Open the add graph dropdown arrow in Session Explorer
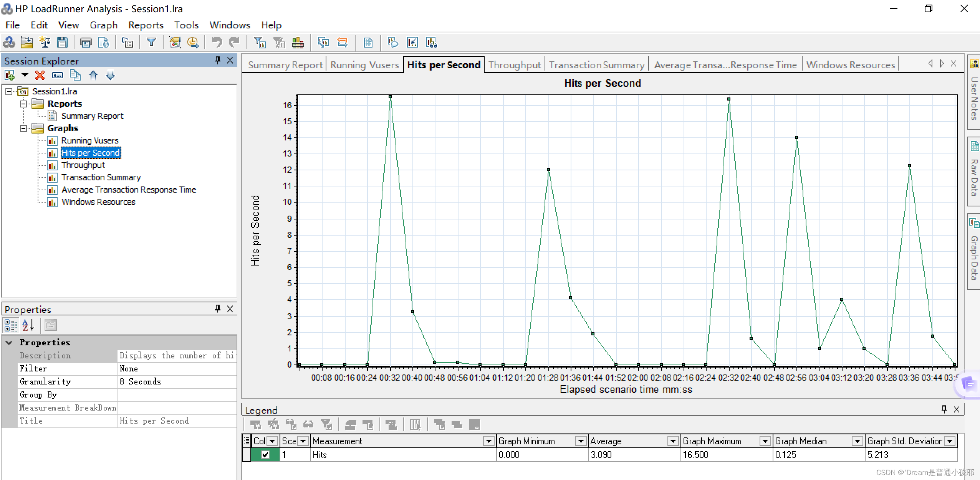Screen dimensions: 980x480 (x=25, y=75)
